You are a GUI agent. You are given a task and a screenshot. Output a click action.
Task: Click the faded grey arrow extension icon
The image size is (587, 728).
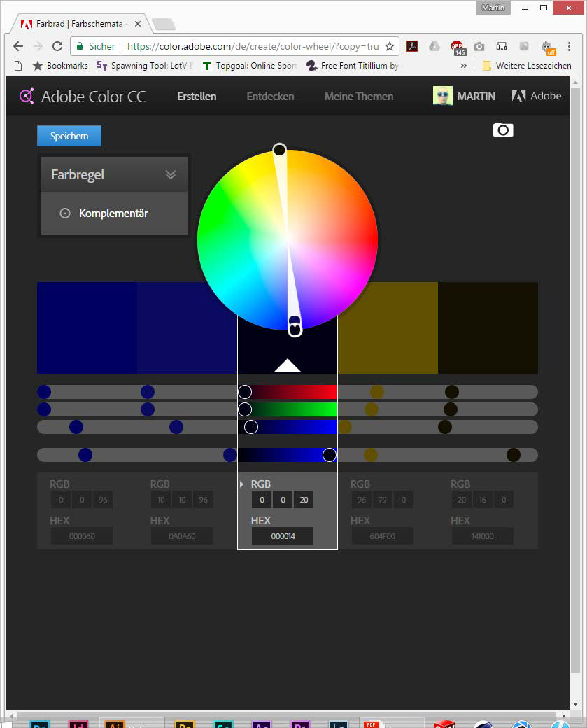click(524, 46)
